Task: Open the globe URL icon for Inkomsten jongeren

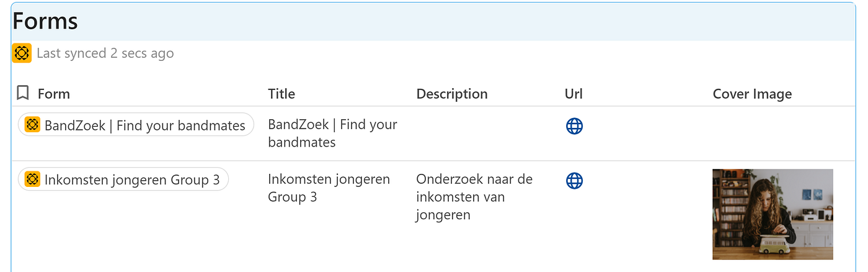Action: [574, 181]
